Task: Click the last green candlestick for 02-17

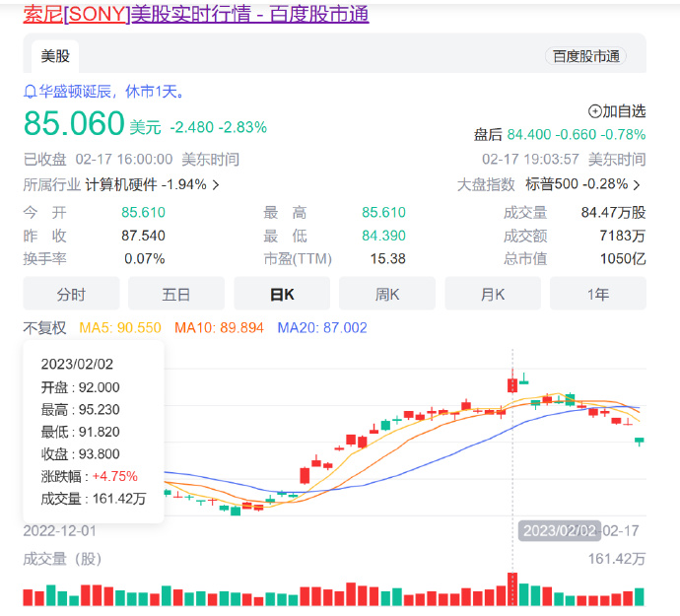Action: tap(640, 441)
